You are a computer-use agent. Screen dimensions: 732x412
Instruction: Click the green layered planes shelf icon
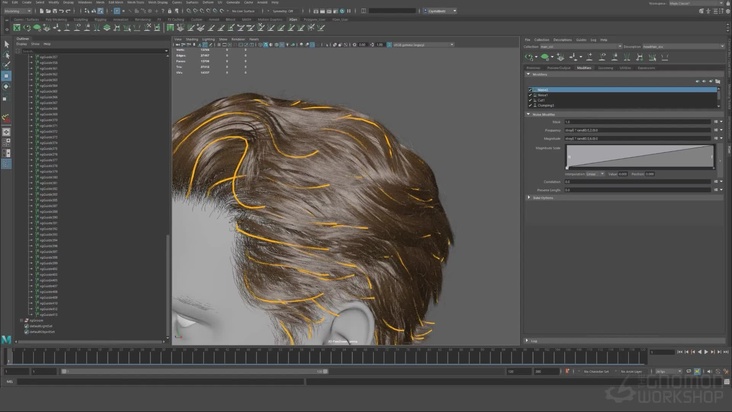click(107, 28)
